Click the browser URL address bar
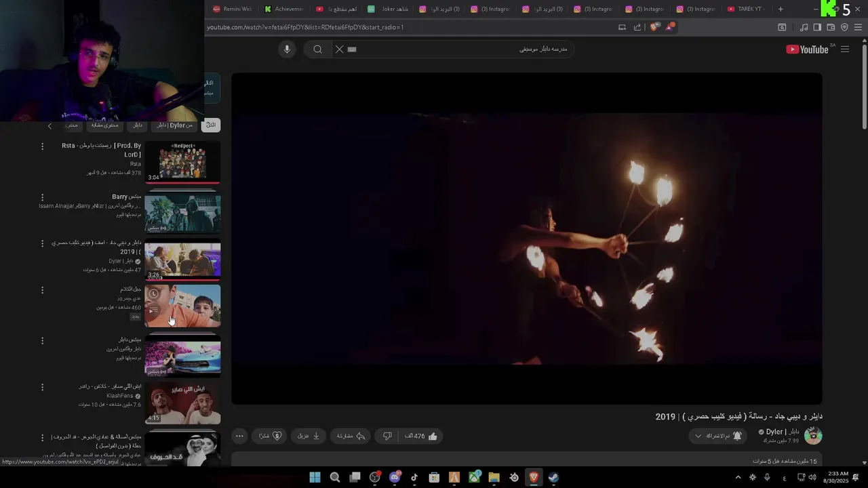Viewport: 868px width, 488px height. click(407, 27)
